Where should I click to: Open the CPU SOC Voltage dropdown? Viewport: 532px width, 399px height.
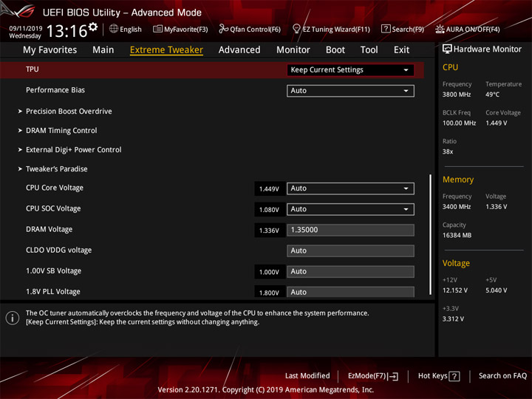click(x=350, y=209)
